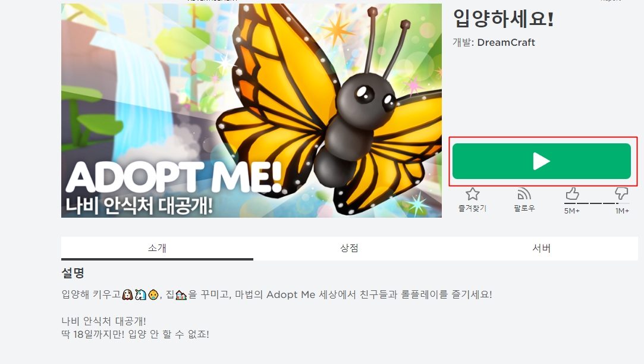Click the 5M+ likes count

[571, 211]
